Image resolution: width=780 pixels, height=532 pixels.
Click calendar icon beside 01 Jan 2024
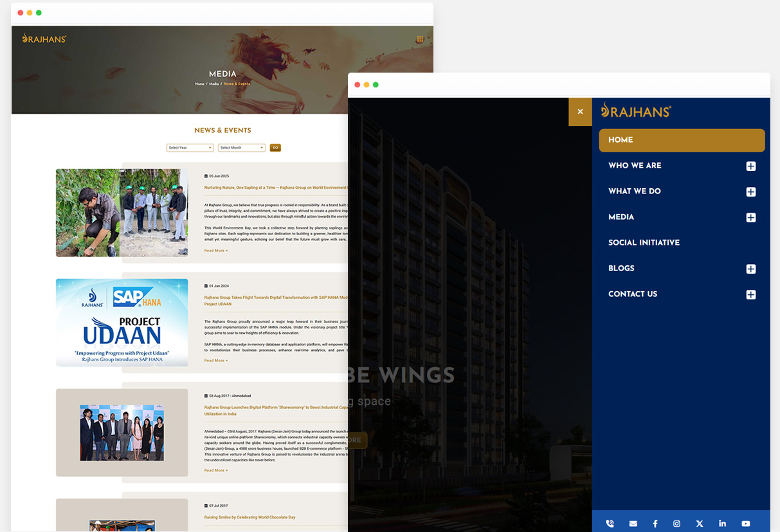(206, 286)
